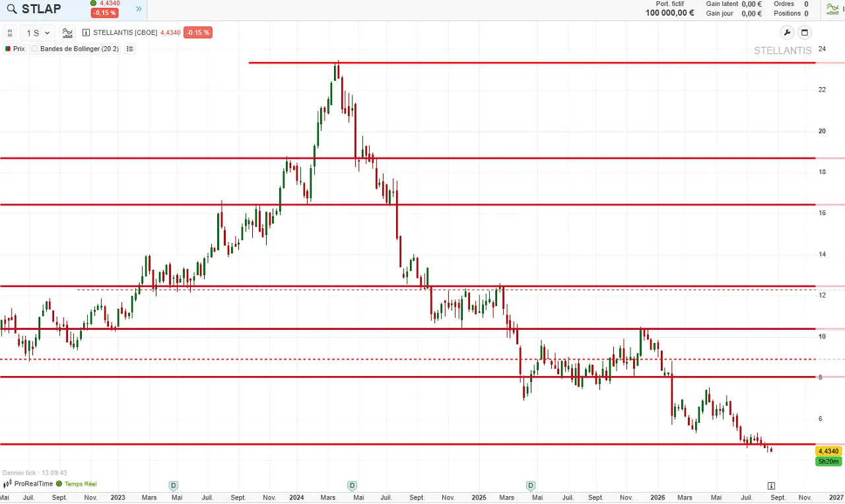Screen dimensions: 845x504
Task: Click the ProRealTime logo at chart bottom
Action: [x=28, y=484]
